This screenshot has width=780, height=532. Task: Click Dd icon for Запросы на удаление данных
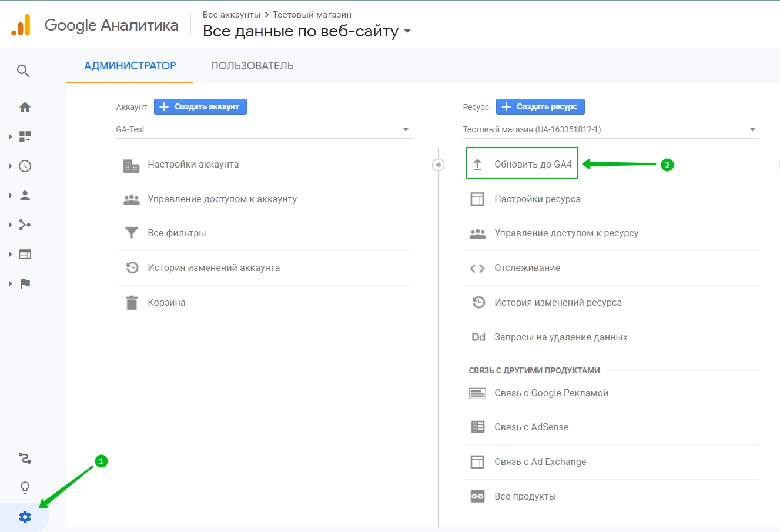[478, 337]
